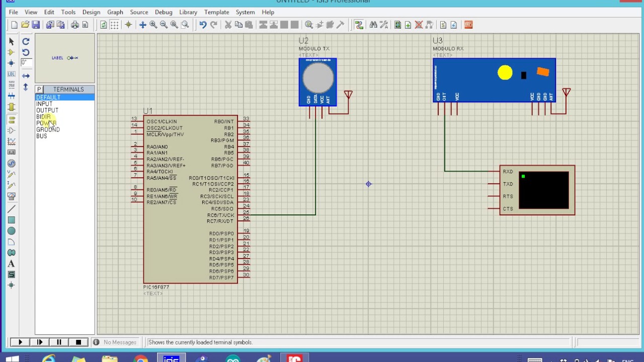Click the pan/center view icon
Viewport: 644px width, 362px height.
pos(143,25)
